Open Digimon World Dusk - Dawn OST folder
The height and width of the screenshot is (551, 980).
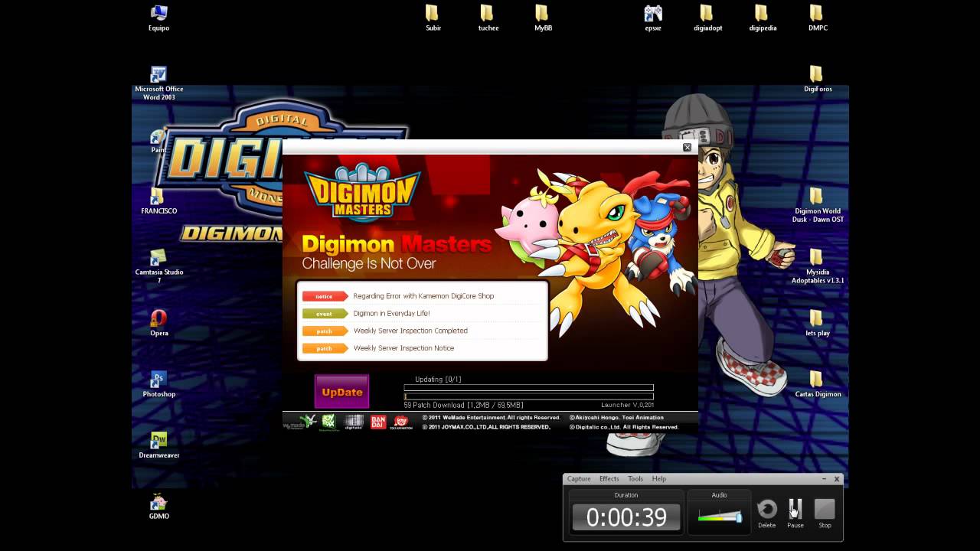(817, 206)
